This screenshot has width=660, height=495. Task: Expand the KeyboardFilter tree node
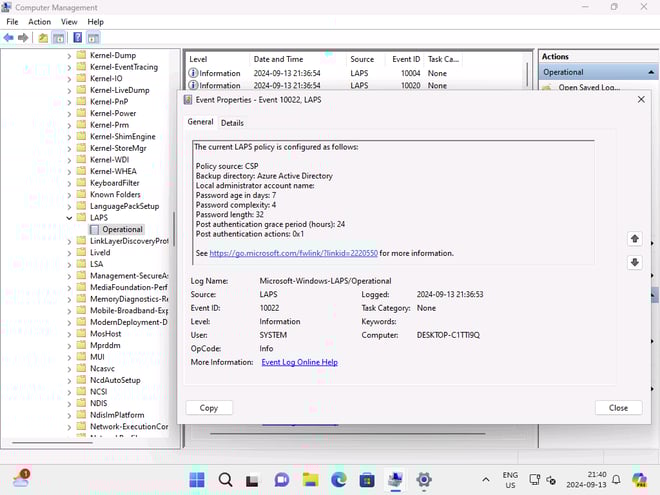[69, 183]
